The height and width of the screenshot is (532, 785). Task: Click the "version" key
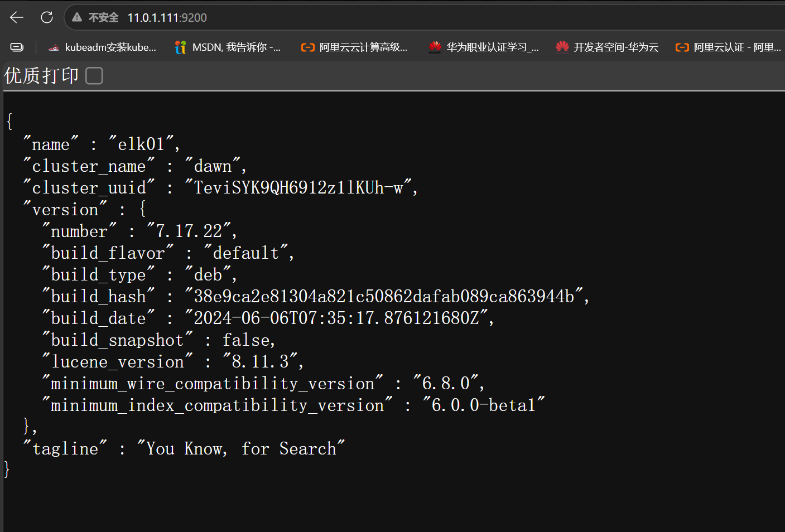pos(65,210)
